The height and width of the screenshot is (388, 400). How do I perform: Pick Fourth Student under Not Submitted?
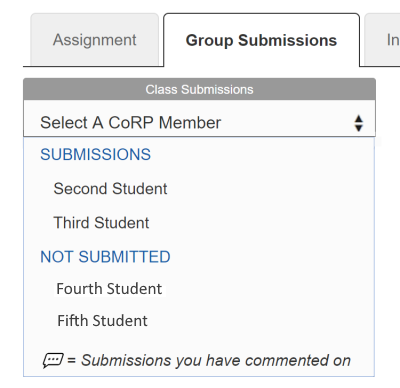(x=109, y=288)
